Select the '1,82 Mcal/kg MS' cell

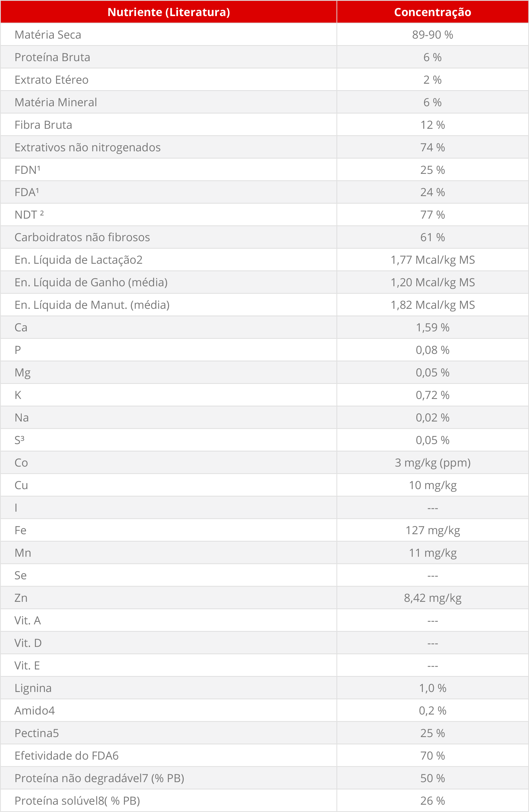pos(432,305)
